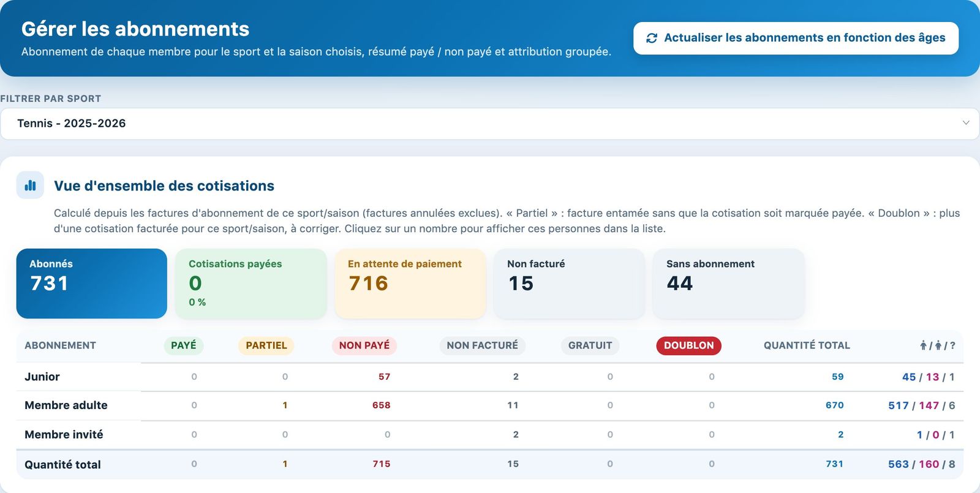Show the 658 unpaid Membre adulte members

[381, 405]
